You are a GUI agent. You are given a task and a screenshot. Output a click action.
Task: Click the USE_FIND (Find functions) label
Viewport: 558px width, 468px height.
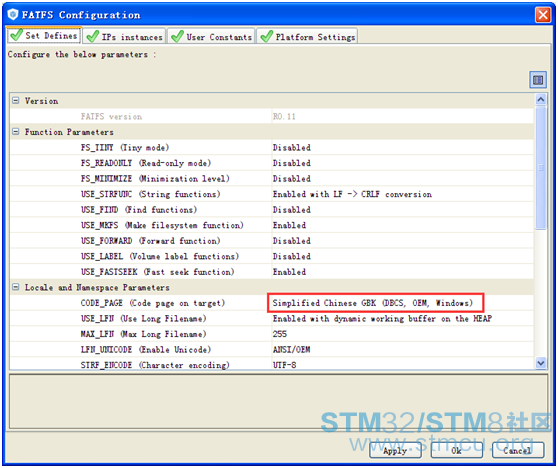(x=139, y=210)
